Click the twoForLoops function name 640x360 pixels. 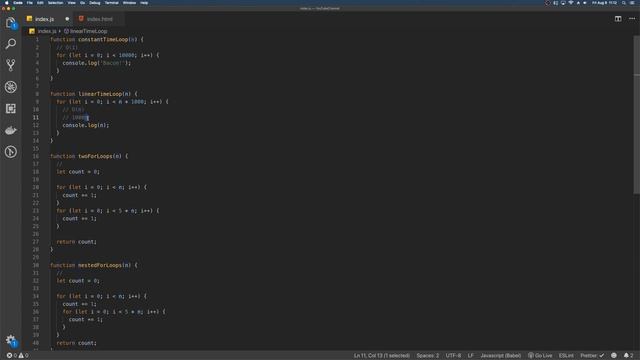click(96, 156)
